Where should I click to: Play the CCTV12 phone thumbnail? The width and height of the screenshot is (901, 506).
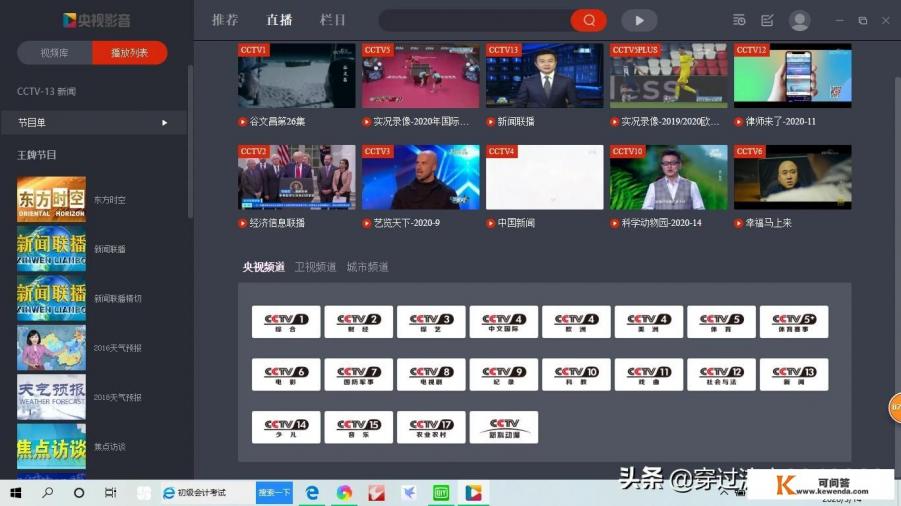tap(793, 75)
